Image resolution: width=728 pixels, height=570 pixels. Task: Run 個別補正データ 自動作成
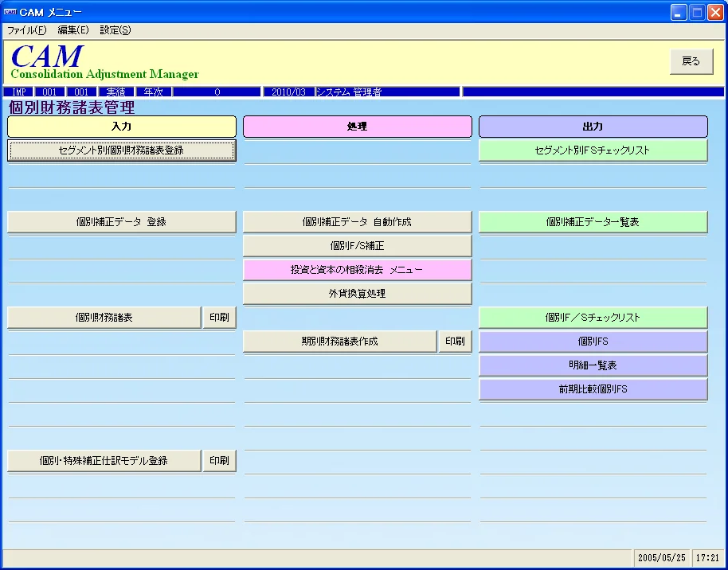tap(357, 222)
